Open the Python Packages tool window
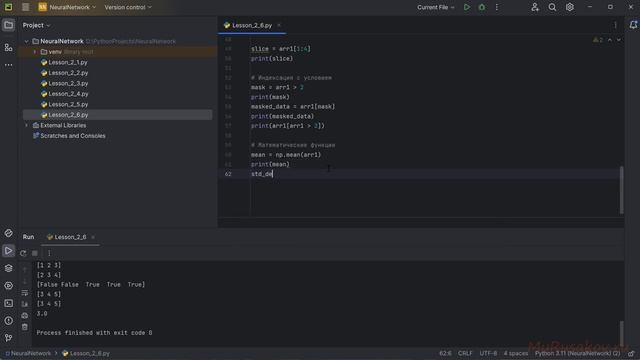The image size is (640, 360). coord(8,233)
